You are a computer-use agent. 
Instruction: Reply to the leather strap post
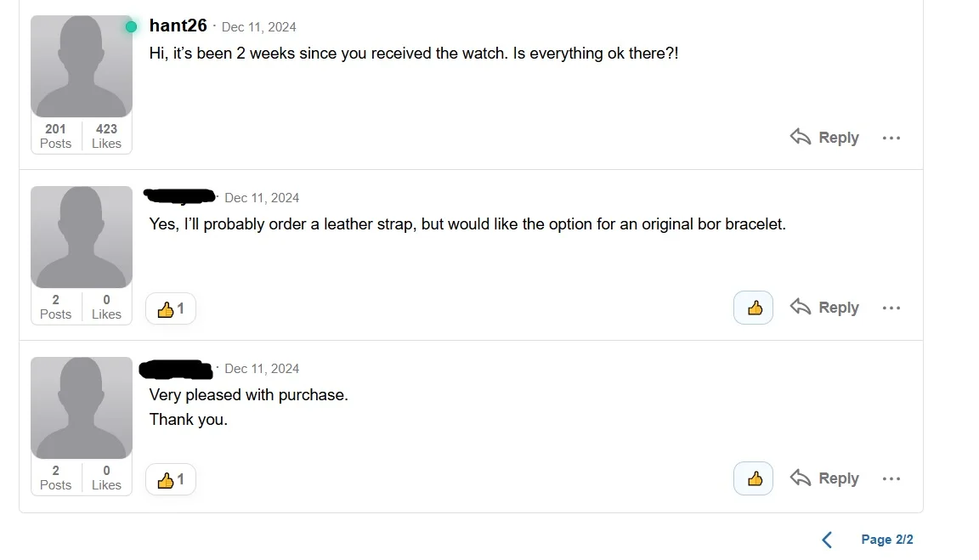[824, 308]
